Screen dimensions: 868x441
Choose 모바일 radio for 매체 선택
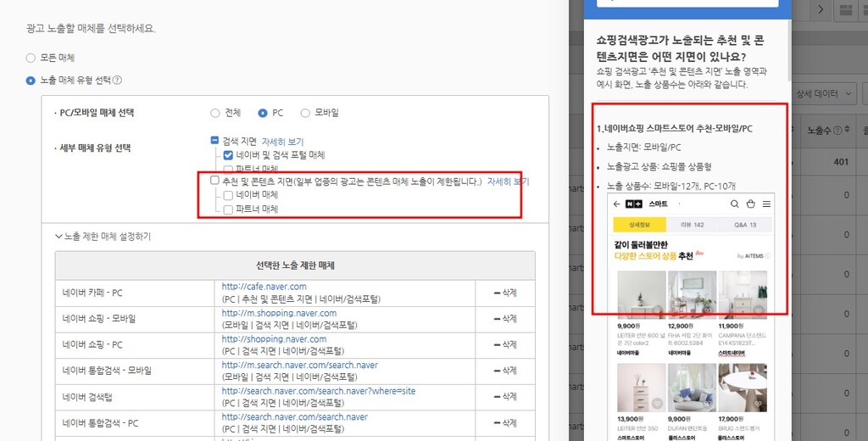pos(305,113)
